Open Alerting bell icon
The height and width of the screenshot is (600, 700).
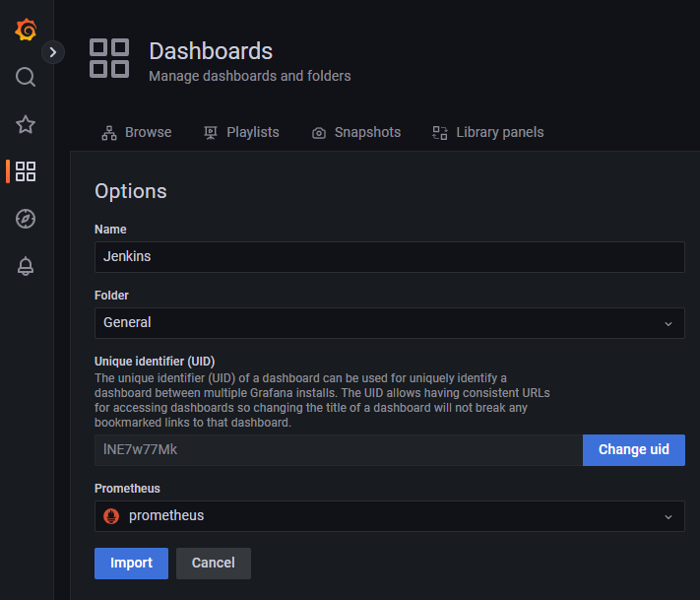(26, 266)
